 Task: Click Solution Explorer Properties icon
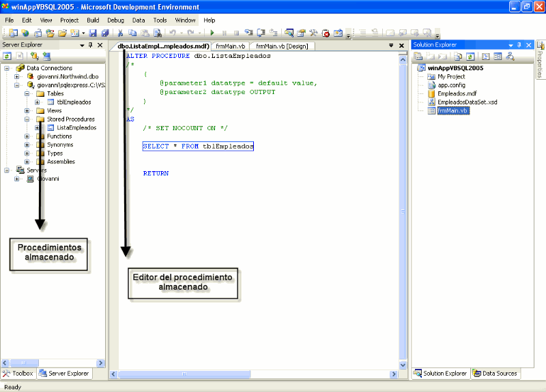[x=418, y=57]
